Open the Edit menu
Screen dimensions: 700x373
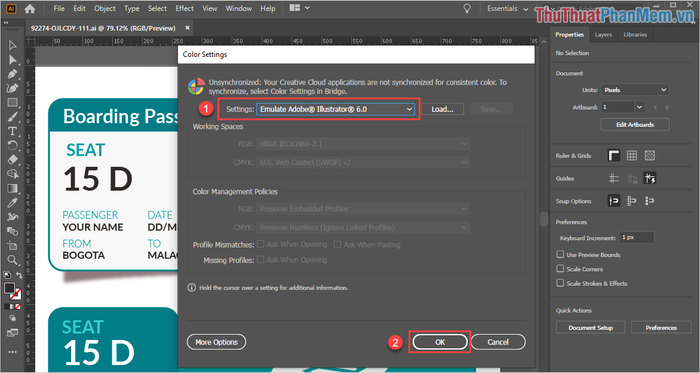79,8
